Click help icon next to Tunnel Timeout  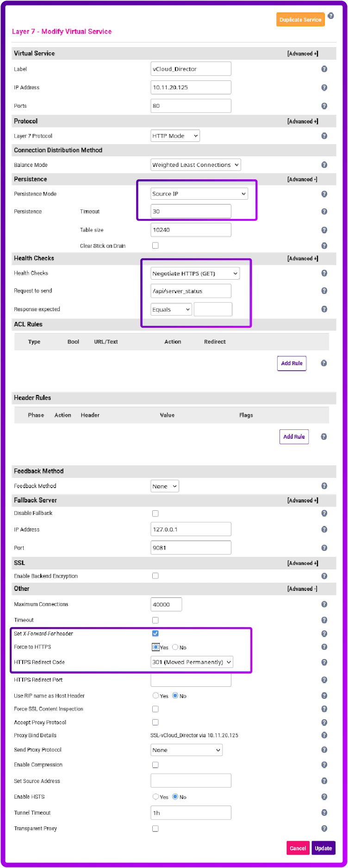(324, 813)
